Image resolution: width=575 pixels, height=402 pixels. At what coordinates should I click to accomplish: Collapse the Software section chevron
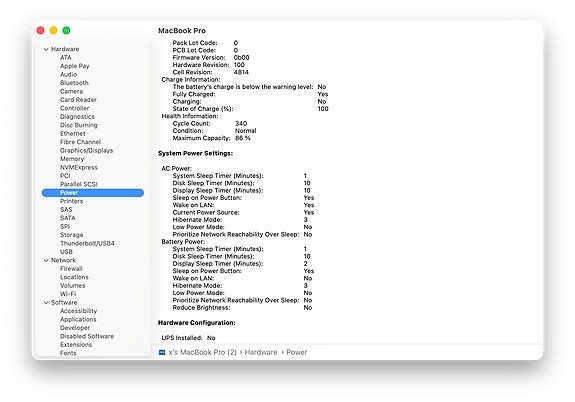(46, 303)
